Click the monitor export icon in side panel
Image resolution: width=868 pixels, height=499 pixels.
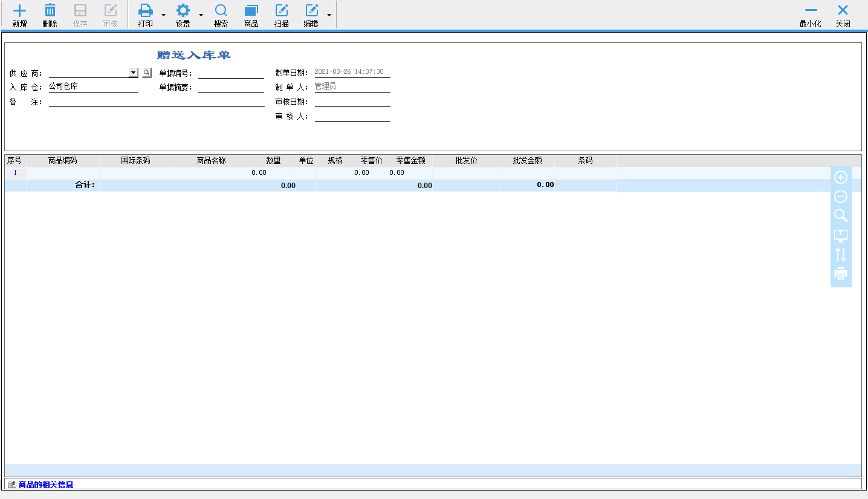[x=841, y=235]
